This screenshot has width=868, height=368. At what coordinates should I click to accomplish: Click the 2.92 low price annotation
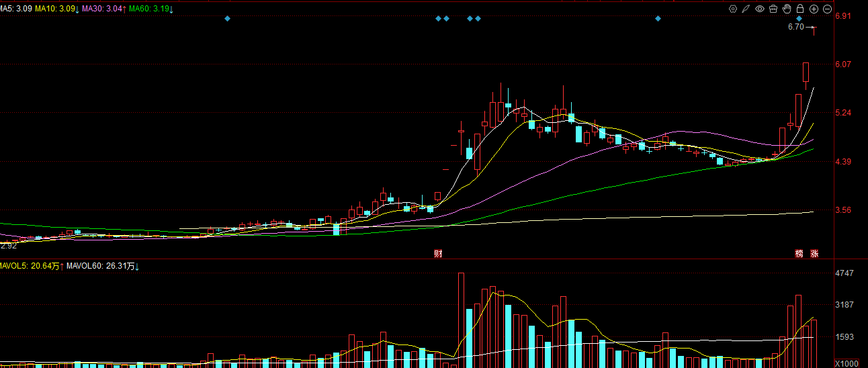[x=7, y=246]
